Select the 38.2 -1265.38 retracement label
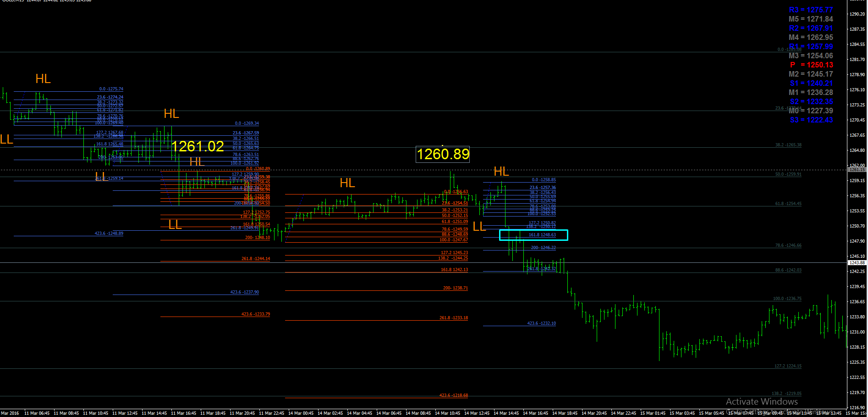Image resolution: width=868 pixels, height=417 pixels. tap(789, 145)
